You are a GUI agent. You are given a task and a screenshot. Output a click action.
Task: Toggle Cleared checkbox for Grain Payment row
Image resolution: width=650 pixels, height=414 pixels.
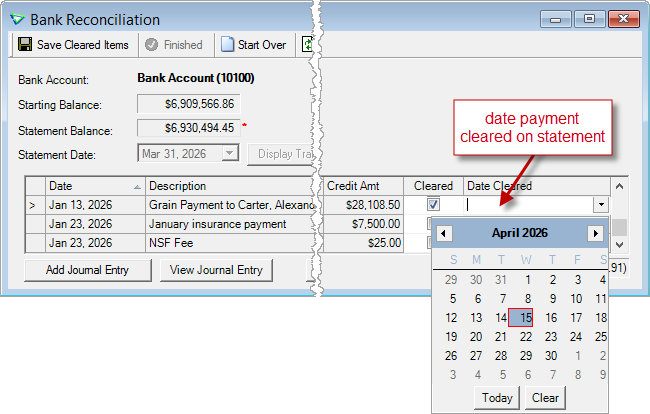[433, 204]
